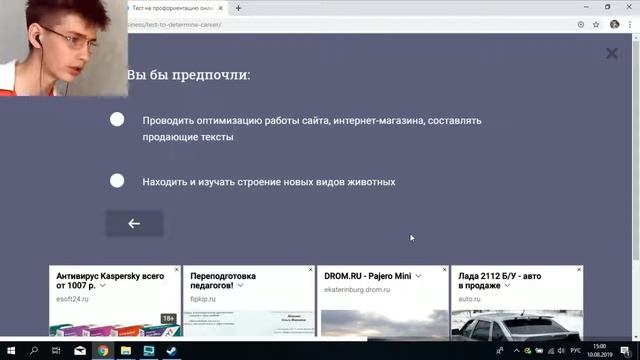Close the Kaspersky antivirus ad
The width and height of the screenshot is (640, 360).
click(x=176, y=270)
